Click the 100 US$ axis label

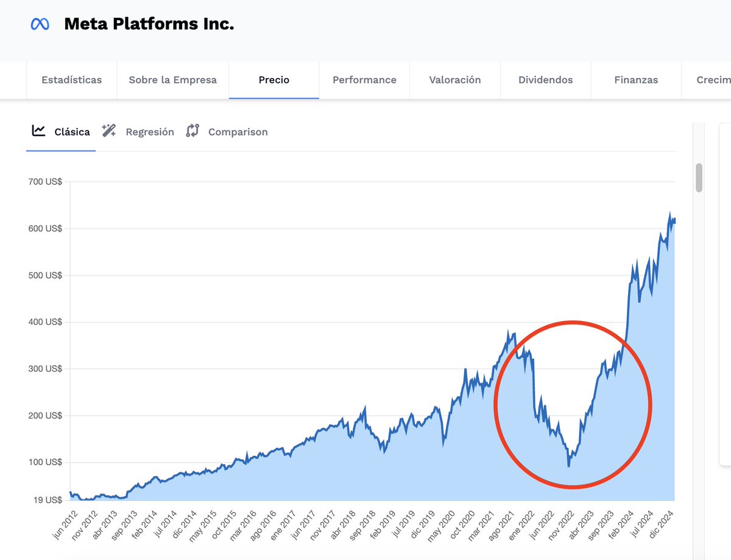[45, 462]
